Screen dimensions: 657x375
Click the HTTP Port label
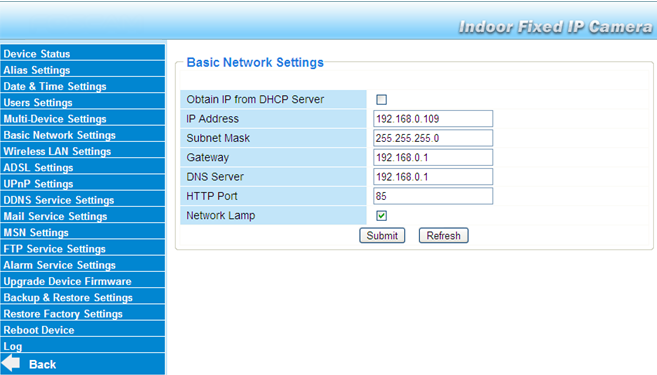coord(212,196)
